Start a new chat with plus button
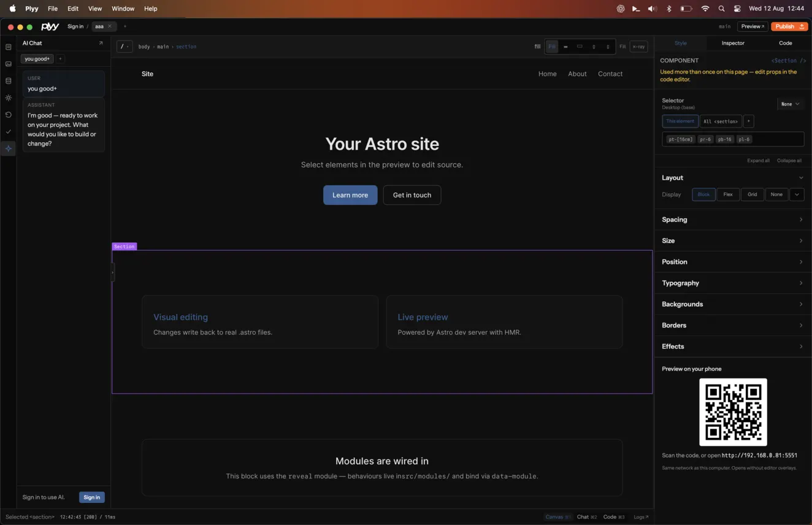Screen dimensions: 812x525 (60, 59)
